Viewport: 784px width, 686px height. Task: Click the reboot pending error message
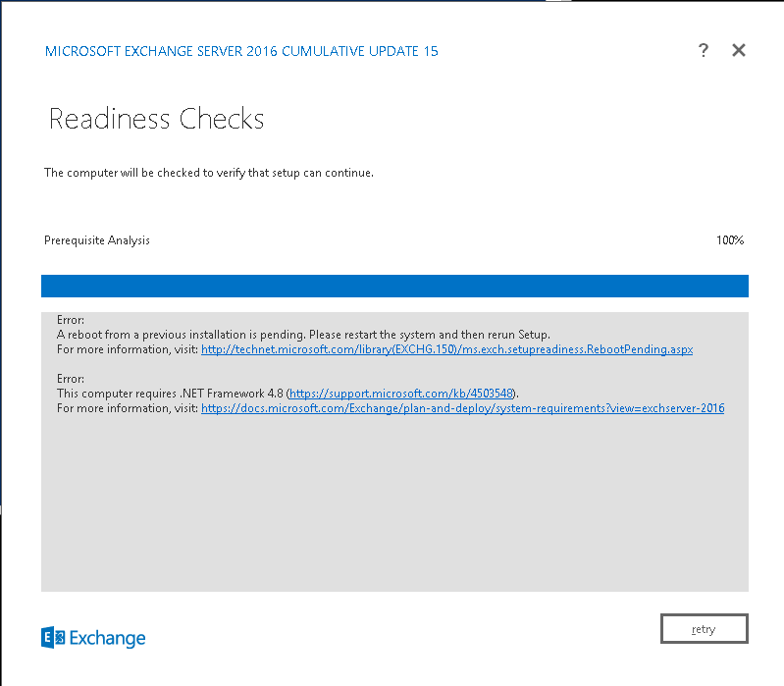click(x=303, y=335)
